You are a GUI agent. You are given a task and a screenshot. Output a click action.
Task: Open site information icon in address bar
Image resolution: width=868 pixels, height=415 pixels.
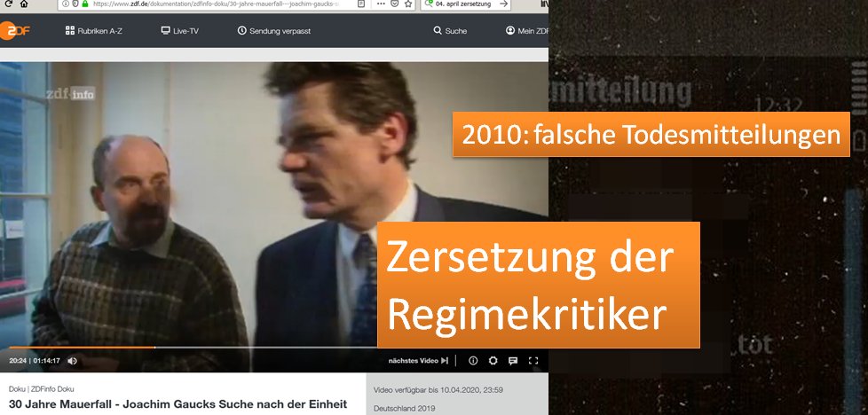(66, 4)
